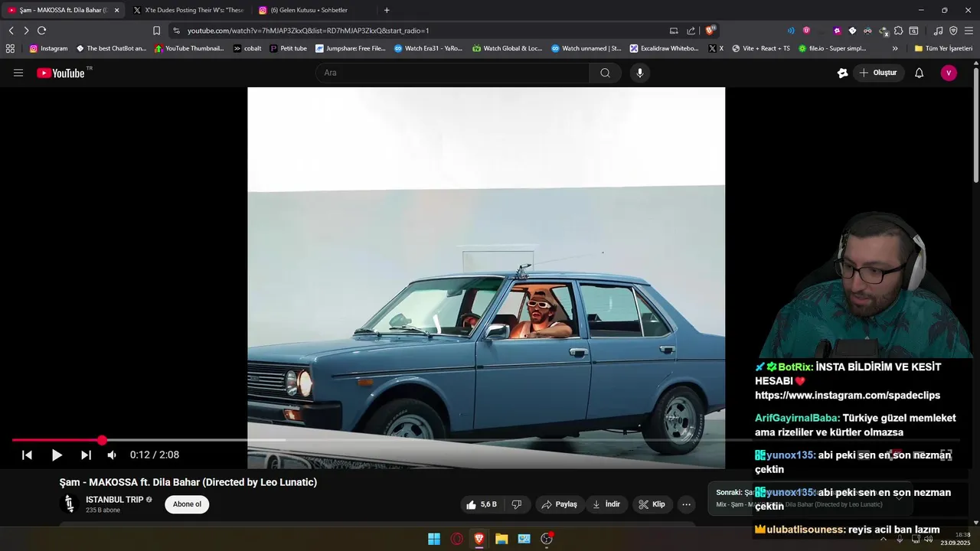This screenshot has height=551, width=980.
Task: Open the Excalidraw Whiteboard bookmark
Action: coord(664,48)
